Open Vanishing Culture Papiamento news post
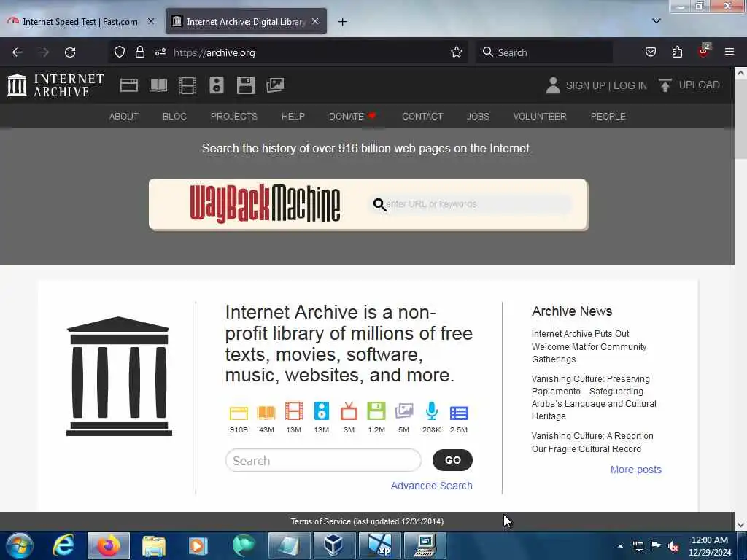Image resolution: width=747 pixels, height=560 pixels. click(x=594, y=397)
